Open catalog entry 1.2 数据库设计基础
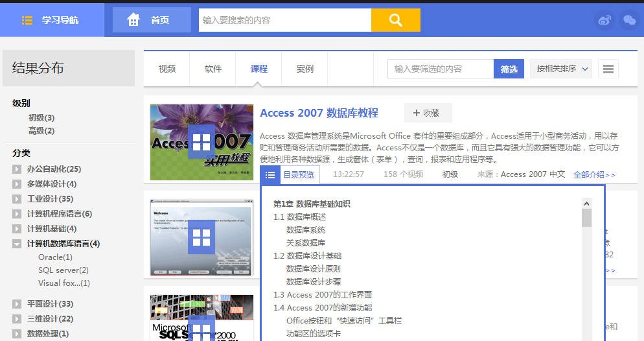Image resolution: width=644 pixels, height=341 pixels. click(x=307, y=256)
